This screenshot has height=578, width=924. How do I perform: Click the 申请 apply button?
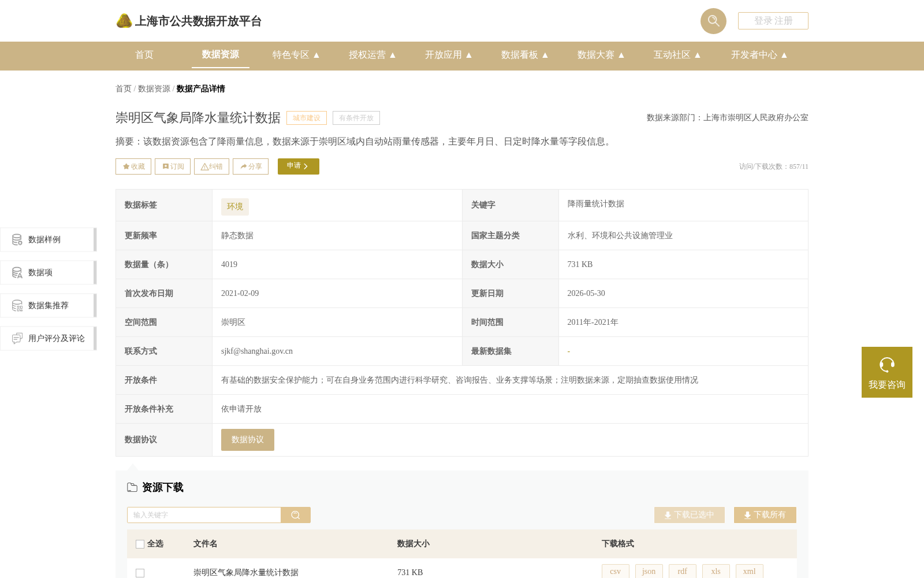(299, 166)
